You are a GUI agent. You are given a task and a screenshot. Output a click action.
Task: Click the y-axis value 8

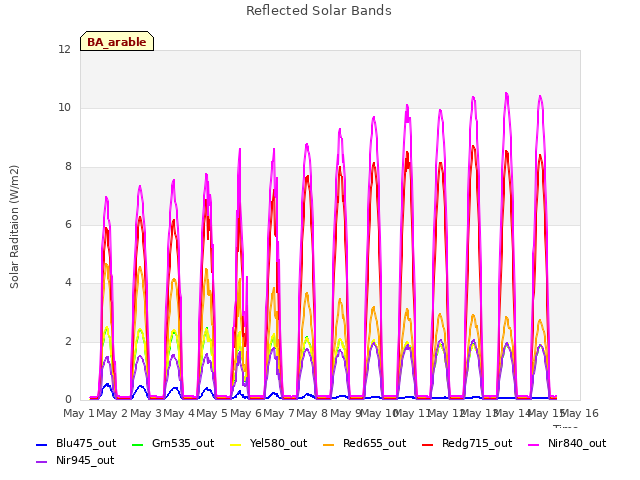[68, 167]
